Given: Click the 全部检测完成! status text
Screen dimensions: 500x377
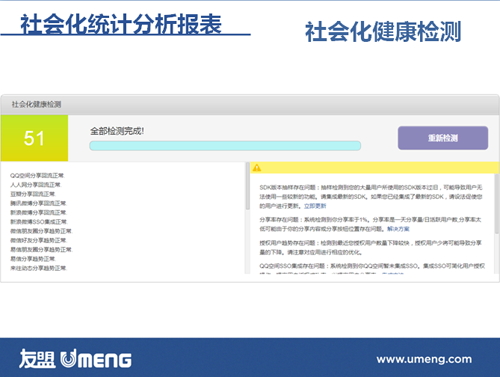Looking at the screenshot, I should point(117,131).
